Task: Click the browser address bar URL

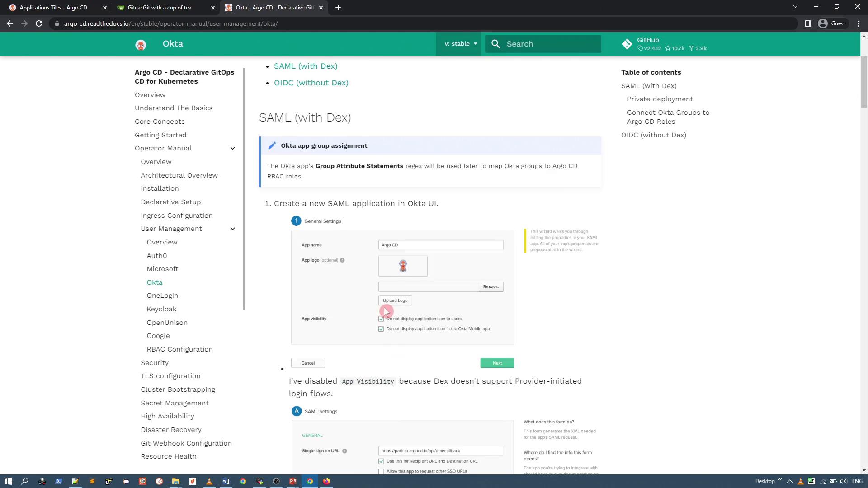Action: coord(171,23)
